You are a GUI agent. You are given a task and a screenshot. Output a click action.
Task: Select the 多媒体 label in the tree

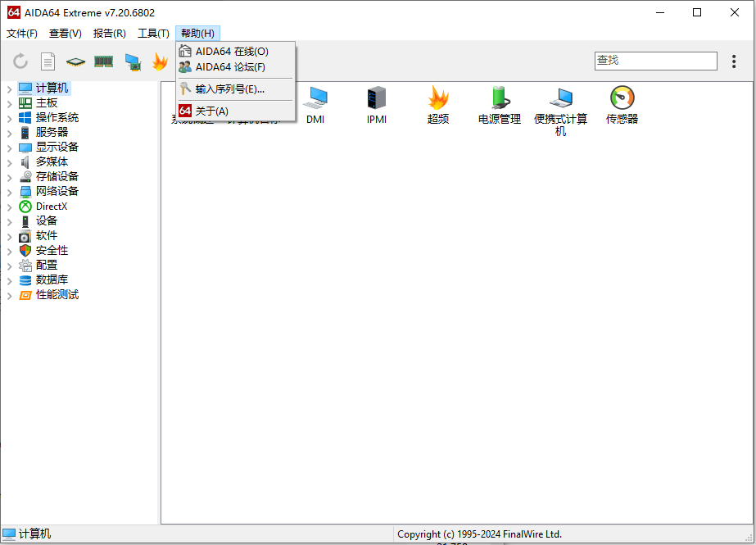[52, 162]
